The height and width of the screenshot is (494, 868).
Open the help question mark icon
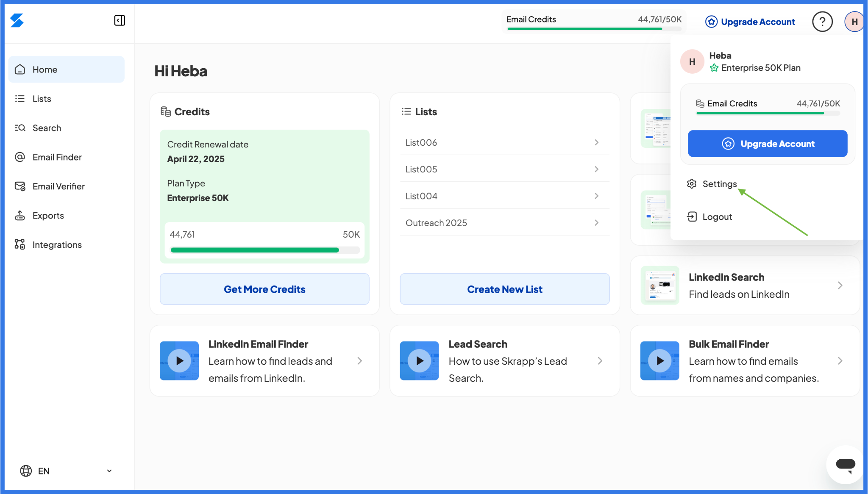[x=822, y=22]
